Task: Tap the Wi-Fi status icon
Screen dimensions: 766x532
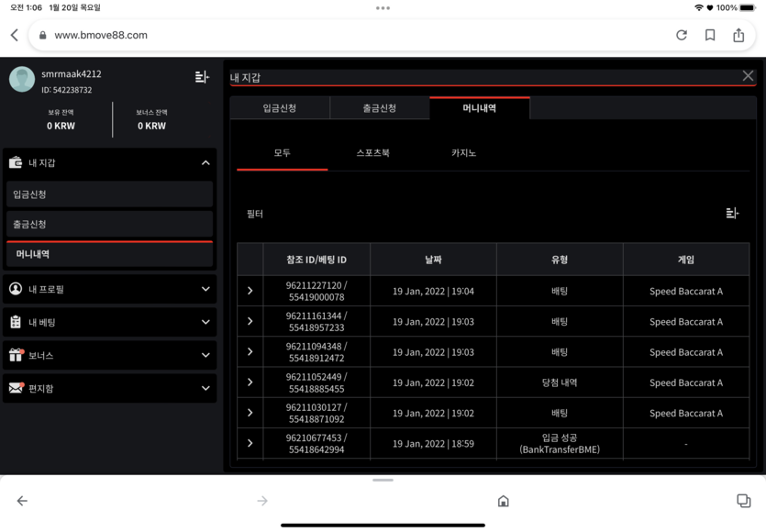Action: tap(699, 8)
